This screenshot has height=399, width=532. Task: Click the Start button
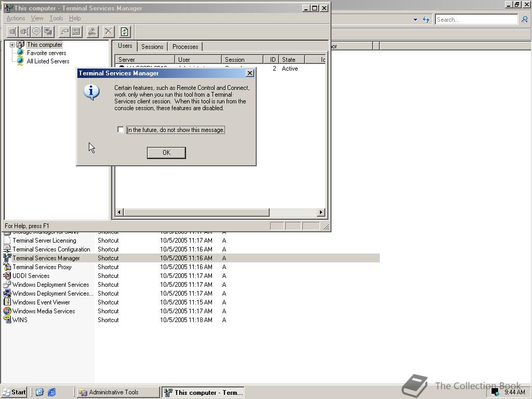[15, 392]
